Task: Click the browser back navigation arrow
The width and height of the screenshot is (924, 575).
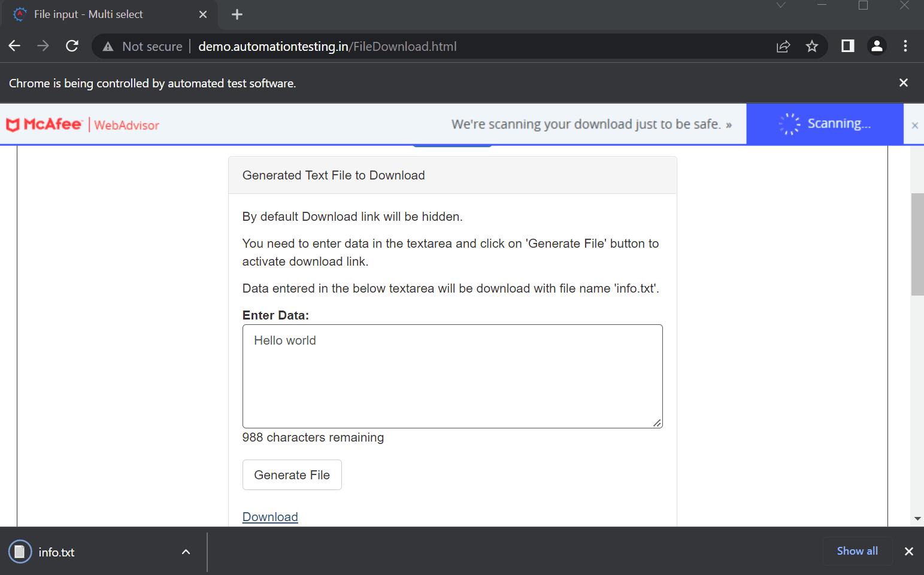Action: coord(14,46)
